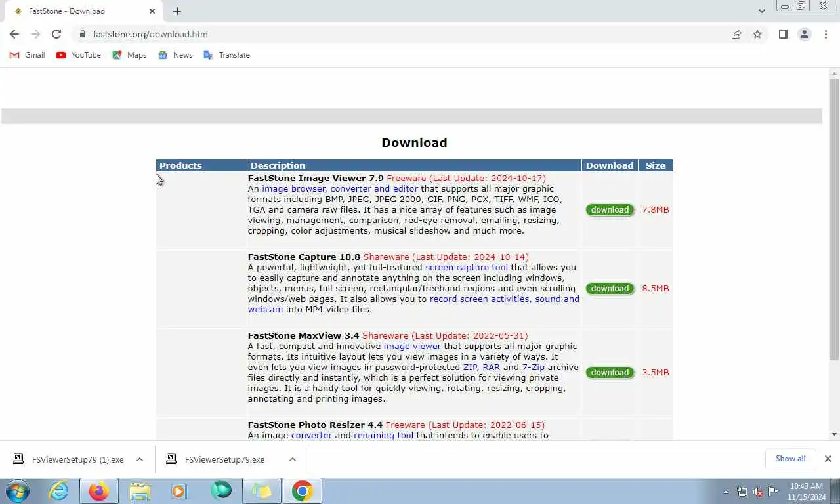Select the 'FastStone Image Viewer 7.9' title text
840x504 pixels.
click(316, 178)
